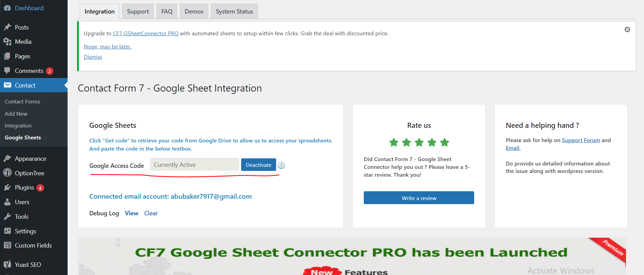The image size is (644, 275).
Task: Follow the CF7 GSheetConnector PRO link
Action: coord(146,33)
